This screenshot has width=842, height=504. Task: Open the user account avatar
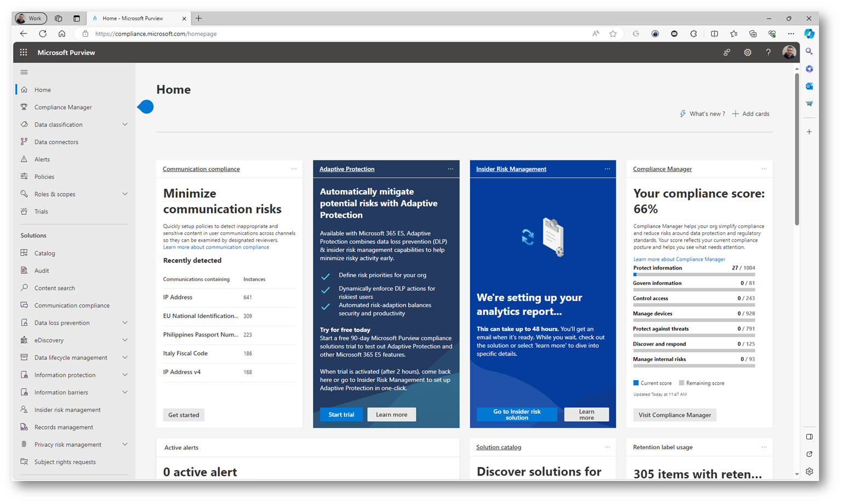point(789,53)
